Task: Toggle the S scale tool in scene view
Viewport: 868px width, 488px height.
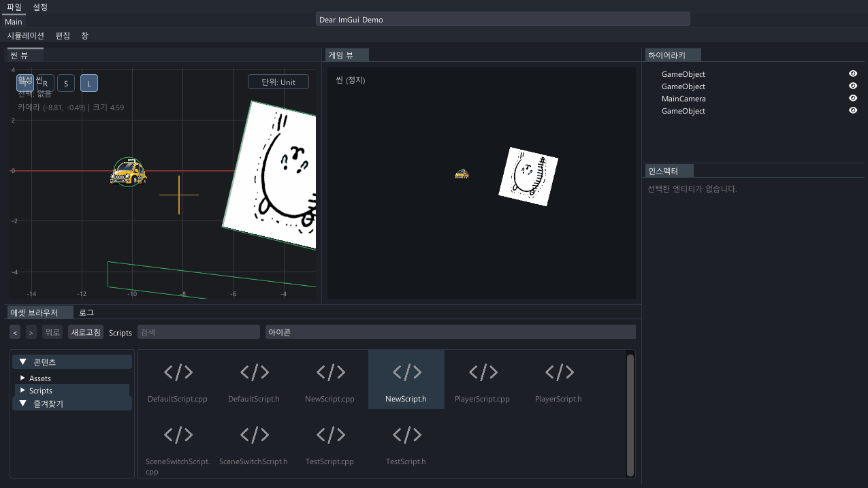Action: click(x=66, y=83)
